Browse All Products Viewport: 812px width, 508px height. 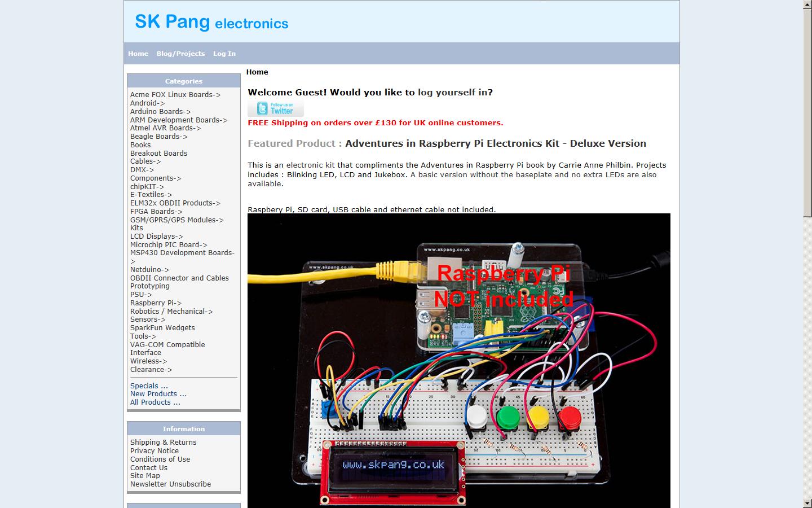tap(155, 402)
